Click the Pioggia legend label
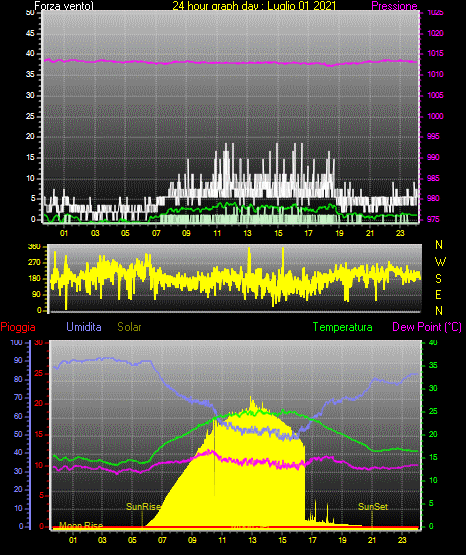The image size is (466, 555). click(x=18, y=327)
